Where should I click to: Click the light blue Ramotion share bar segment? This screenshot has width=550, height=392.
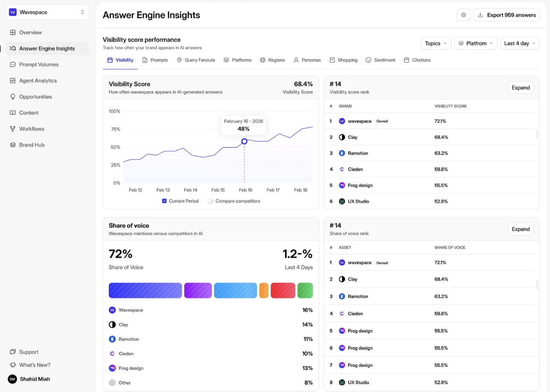click(235, 290)
